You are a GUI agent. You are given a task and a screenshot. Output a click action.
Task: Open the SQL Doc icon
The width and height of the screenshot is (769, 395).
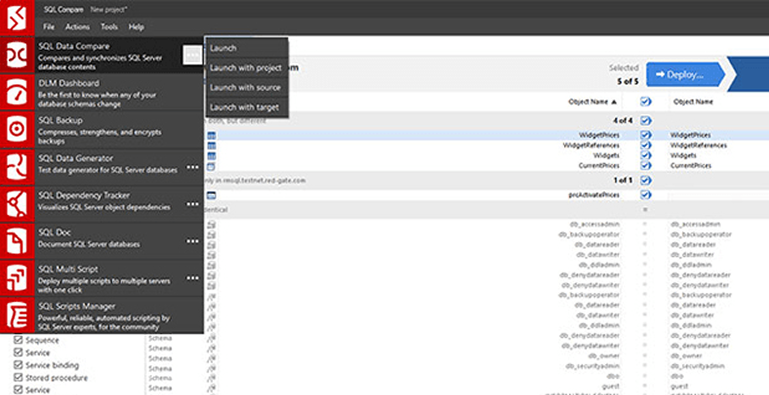click(x=17, y=241)
